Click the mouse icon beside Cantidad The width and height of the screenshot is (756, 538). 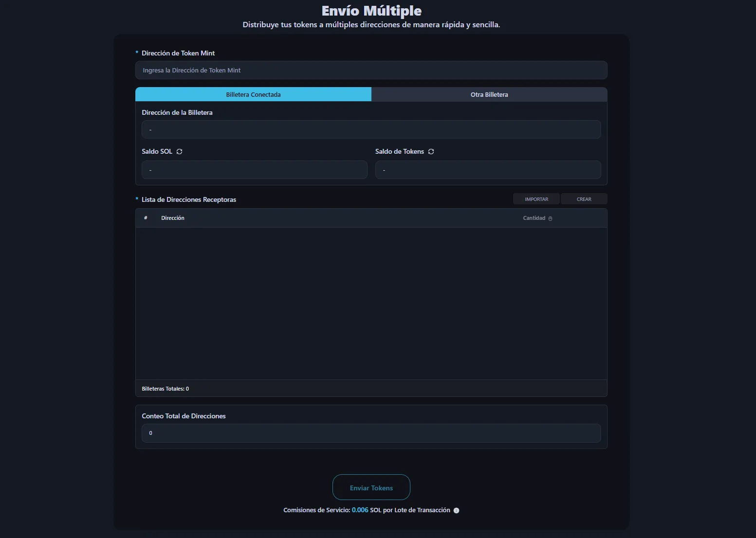pos(550,219)
